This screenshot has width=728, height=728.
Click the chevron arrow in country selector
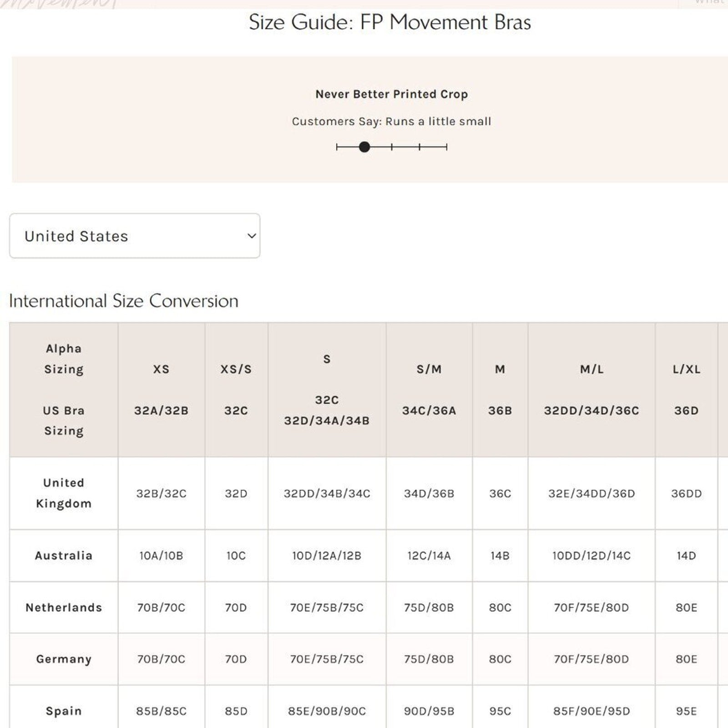tap(251, 236)
